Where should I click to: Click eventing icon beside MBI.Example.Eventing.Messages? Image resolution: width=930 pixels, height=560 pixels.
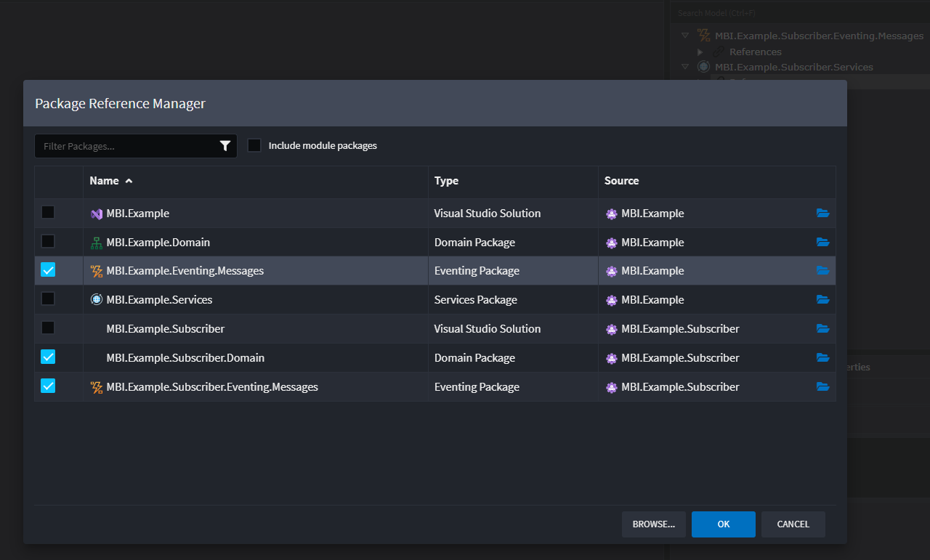97,271
